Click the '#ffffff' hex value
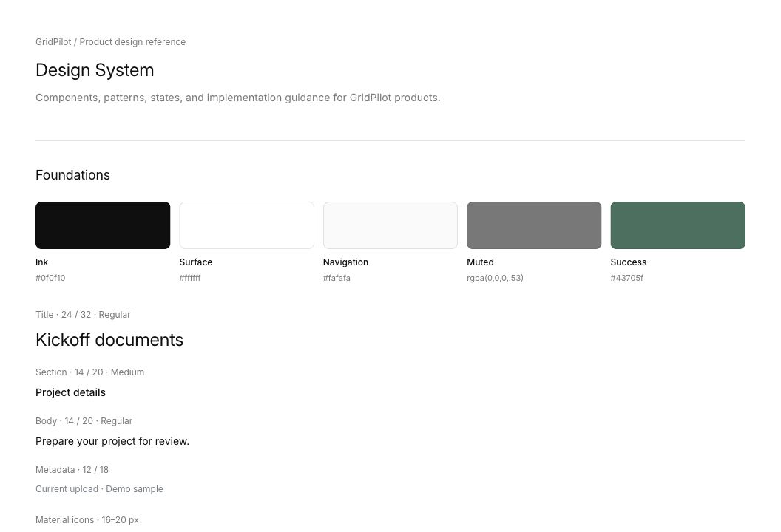Viewport: 781px width, 532px height. 190,279
